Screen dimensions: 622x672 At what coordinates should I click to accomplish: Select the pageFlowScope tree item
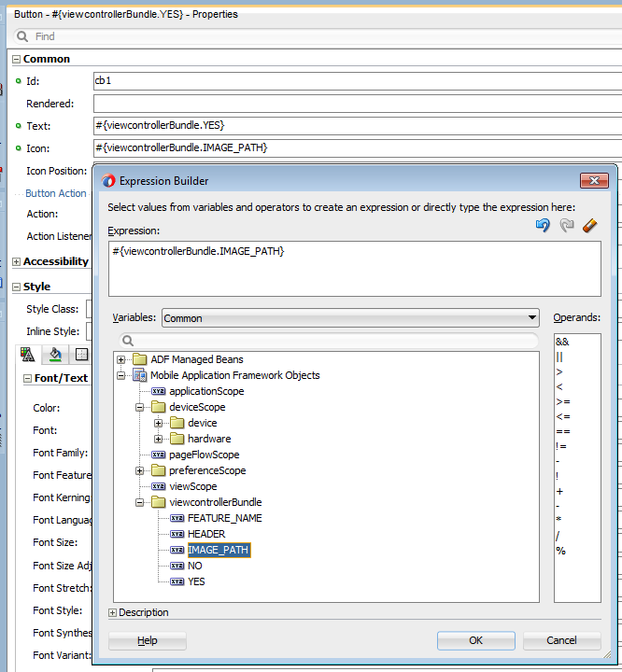(205, 455)
